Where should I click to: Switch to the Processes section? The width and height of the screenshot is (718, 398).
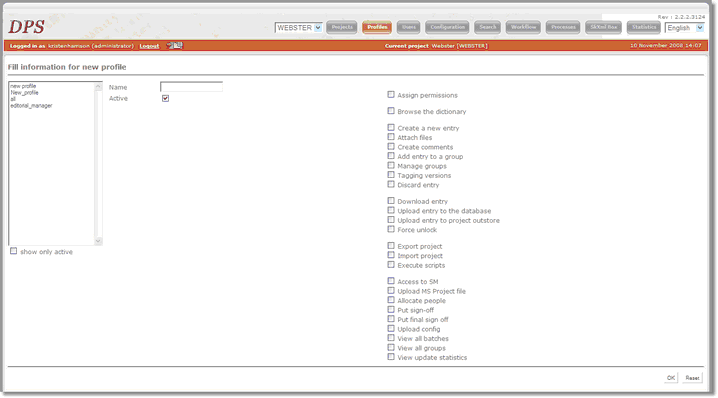(563, 27)
